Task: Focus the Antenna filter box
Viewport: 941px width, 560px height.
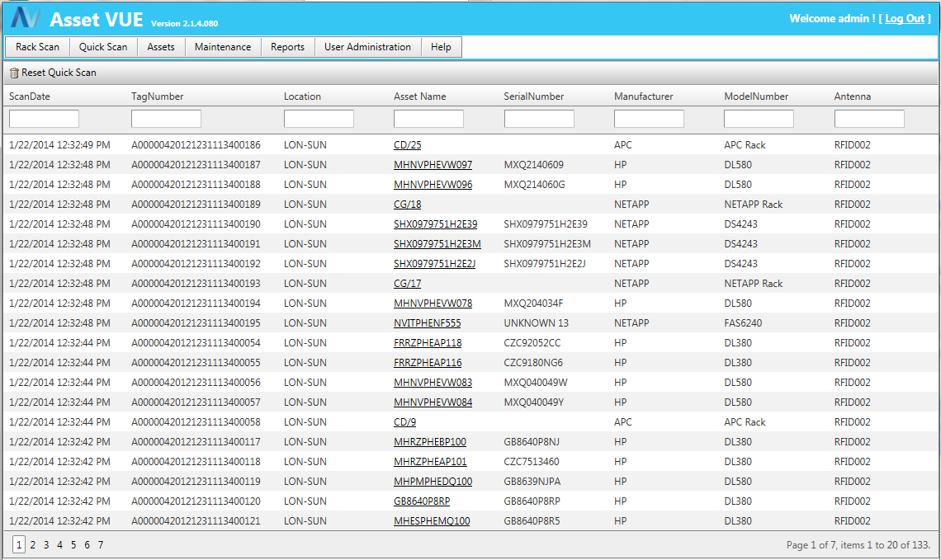Action: (x=869, y=119)
